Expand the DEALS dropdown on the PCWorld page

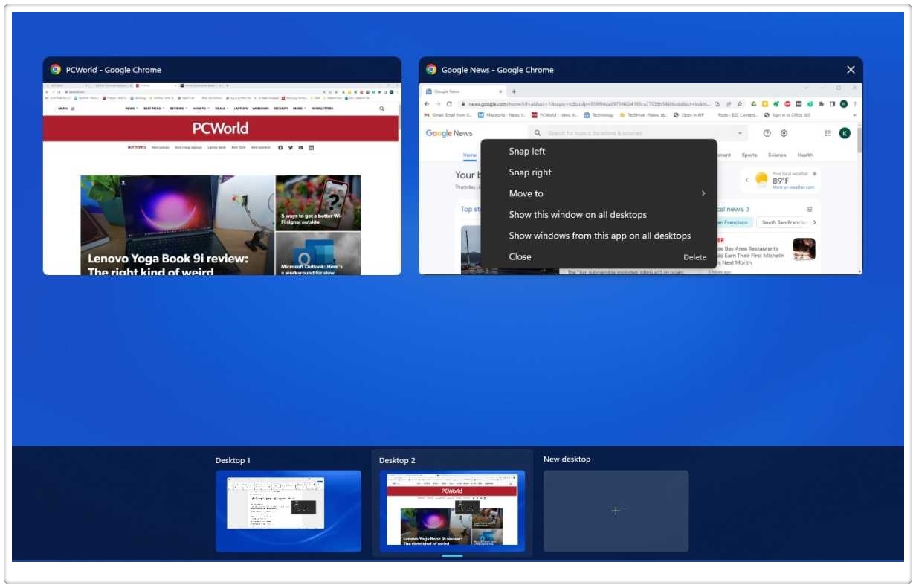pos(222,109)
